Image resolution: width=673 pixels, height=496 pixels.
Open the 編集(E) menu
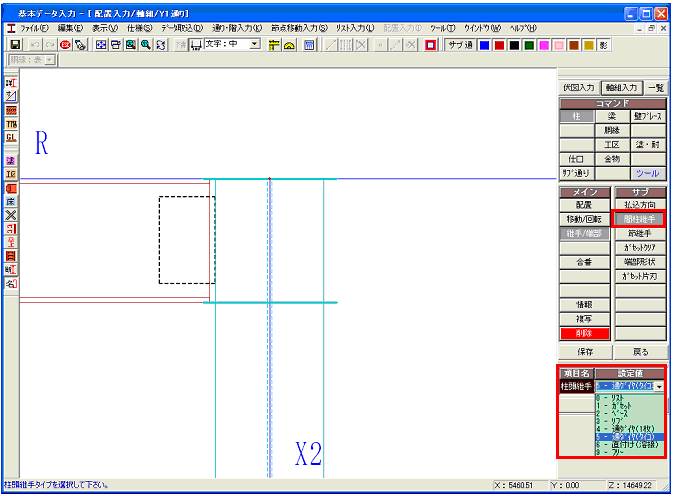coord(70,28)
